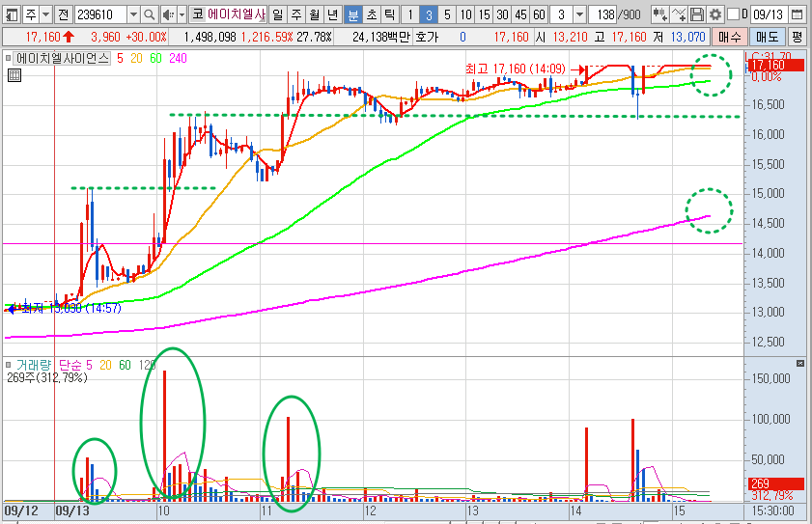
Task: Select the 60-minute interval button
Action: 540,14
